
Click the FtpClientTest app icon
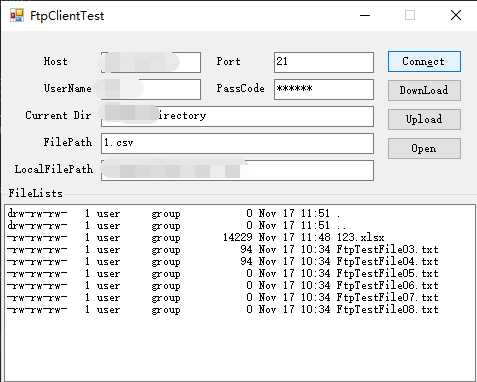coord(17,16)
